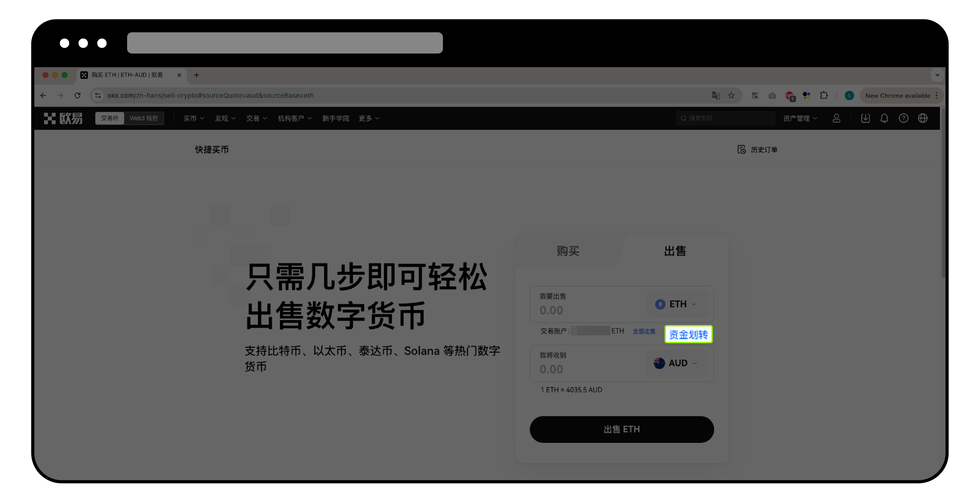This screenshot has height=501, width=980.
Task: Open the user account icon in the OKX header
Action: [836, 119]
